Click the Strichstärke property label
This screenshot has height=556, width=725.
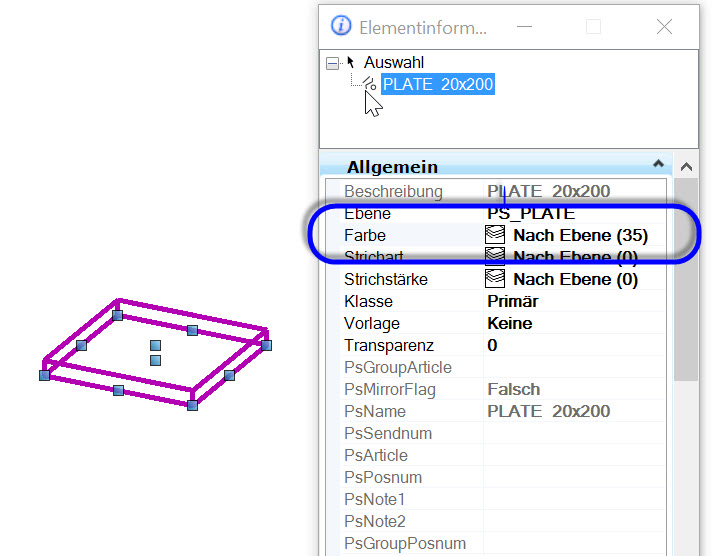[x=386, y=279]
